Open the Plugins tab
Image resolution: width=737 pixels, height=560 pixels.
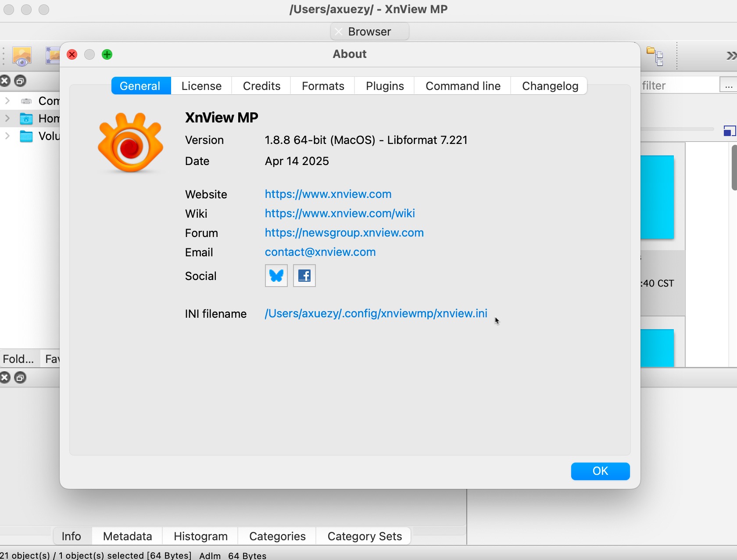point(385,86)
